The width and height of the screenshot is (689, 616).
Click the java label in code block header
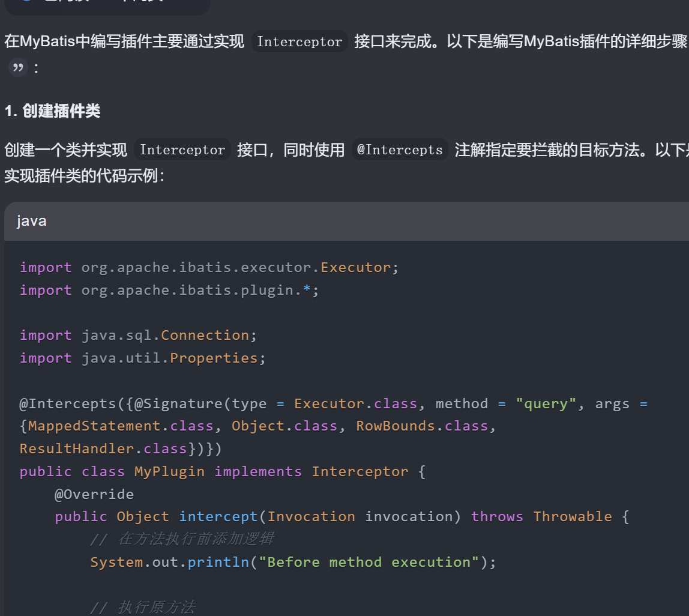click(x=32, y=221)
